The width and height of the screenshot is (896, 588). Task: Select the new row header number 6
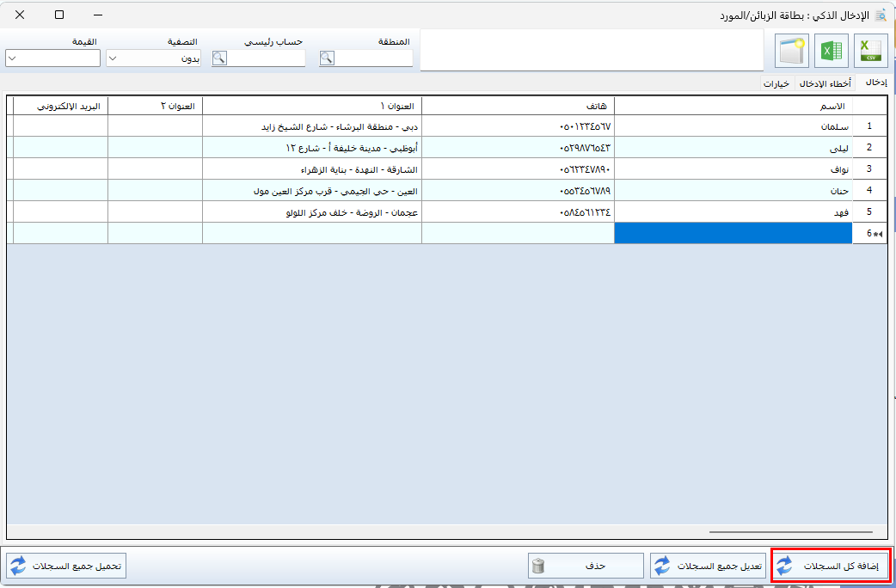[x=869, y=233]
